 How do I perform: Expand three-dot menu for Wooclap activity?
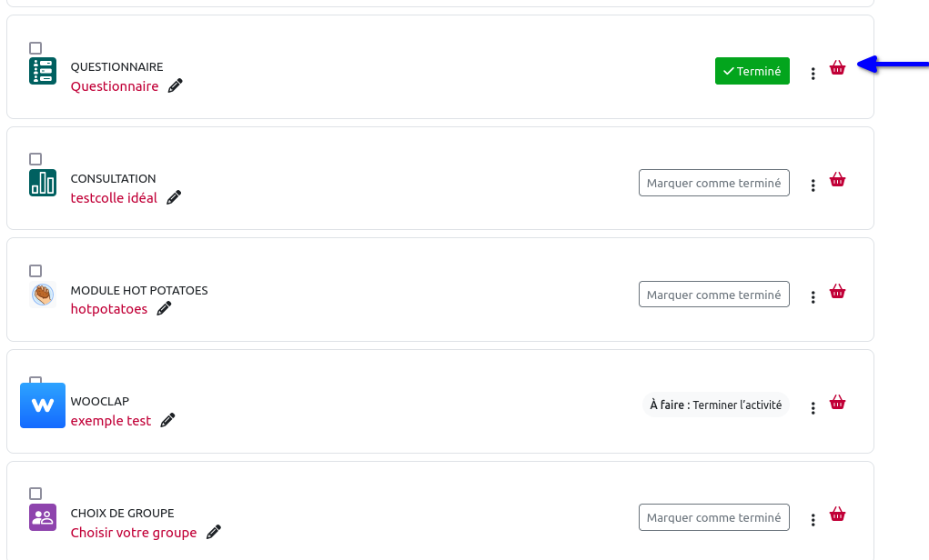point(813,408)
